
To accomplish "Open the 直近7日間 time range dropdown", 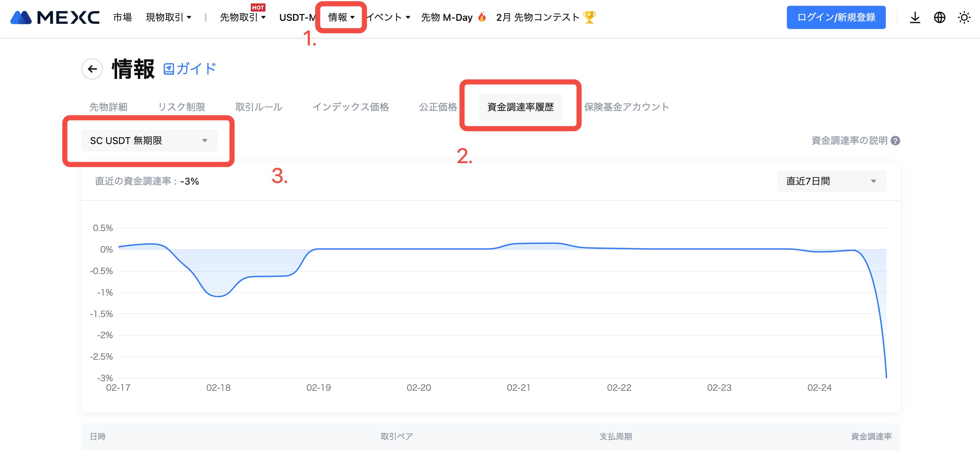I will (831, 181).
